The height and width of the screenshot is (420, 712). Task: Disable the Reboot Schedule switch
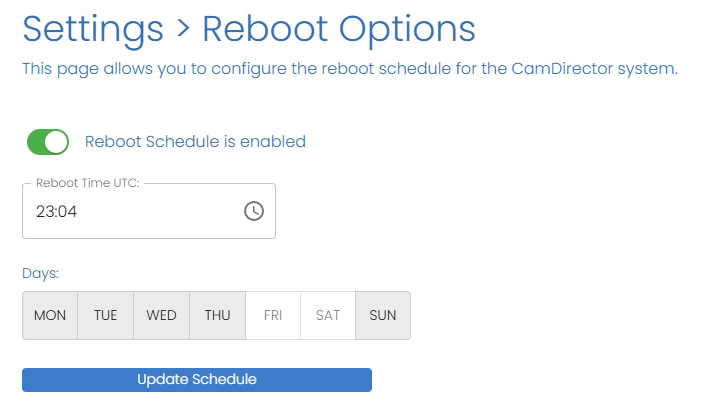[x=48, y=142]
